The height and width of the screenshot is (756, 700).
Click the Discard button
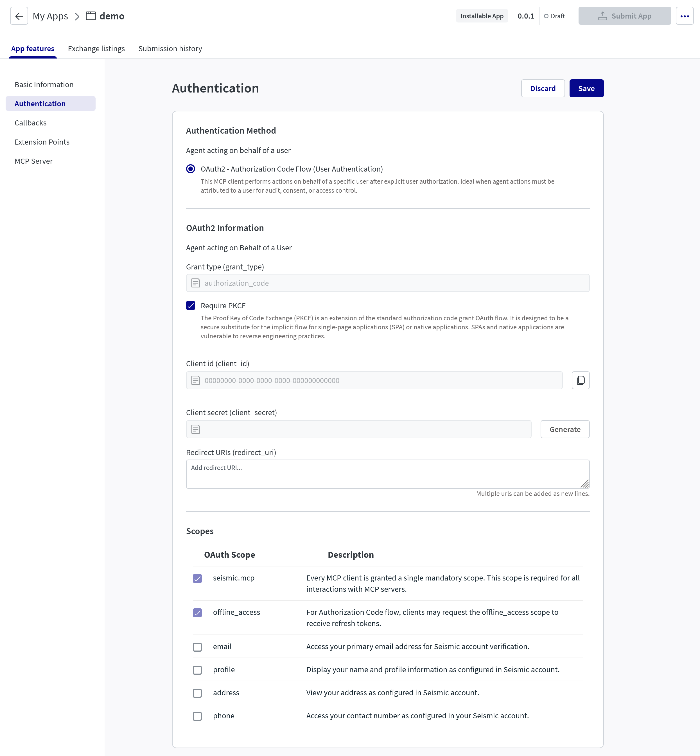pos(542,88)
